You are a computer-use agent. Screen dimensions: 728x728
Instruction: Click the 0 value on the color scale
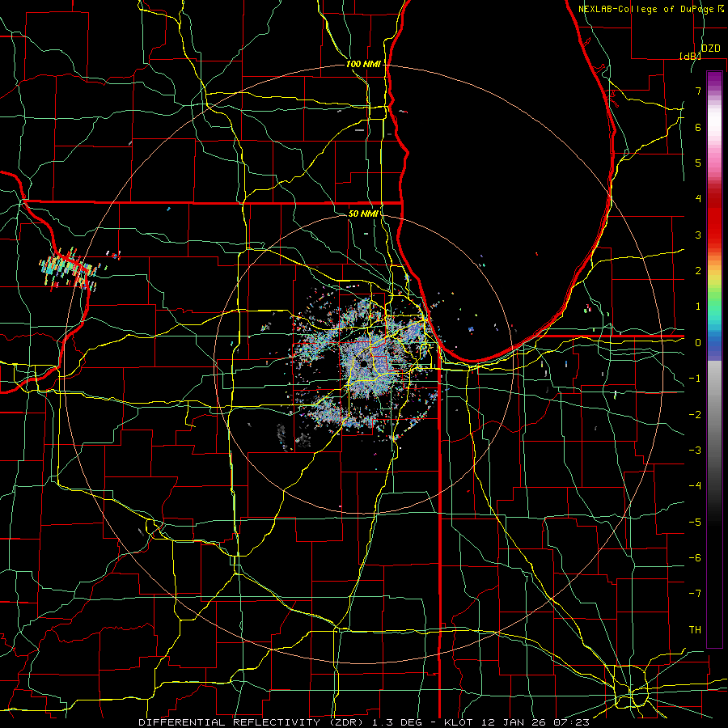tap(698, 343)
